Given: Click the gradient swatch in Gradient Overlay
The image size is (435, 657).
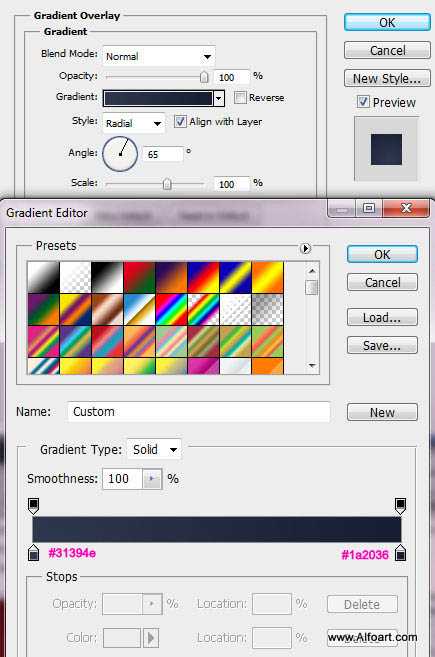Looking at the screenshot, I should pyautogui.click(x=158, y=98).
